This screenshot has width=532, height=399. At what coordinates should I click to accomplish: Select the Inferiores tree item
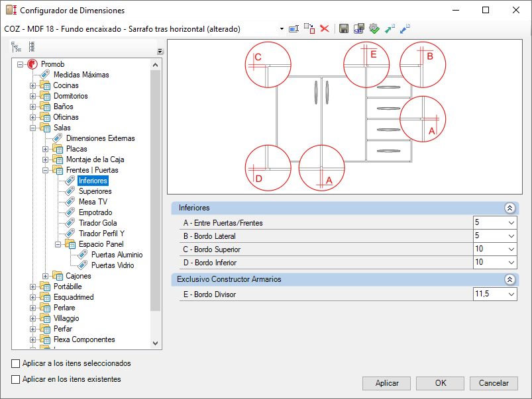(x=93, y=181)
